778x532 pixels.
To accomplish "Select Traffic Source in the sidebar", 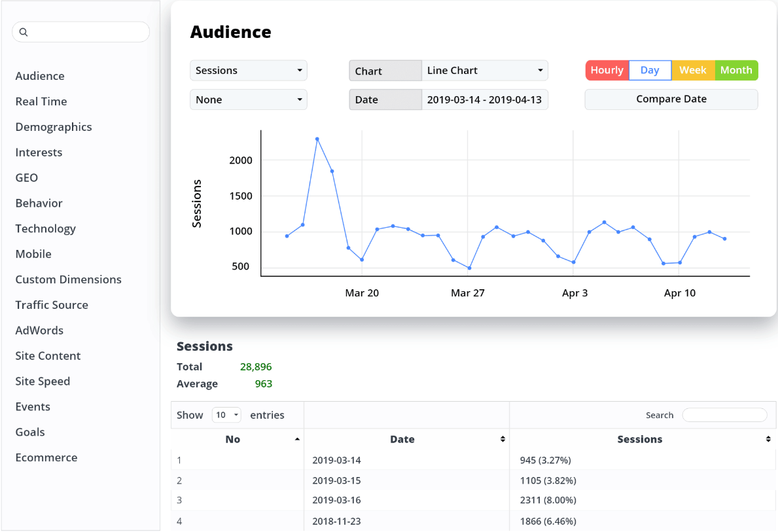I will 52,305.
